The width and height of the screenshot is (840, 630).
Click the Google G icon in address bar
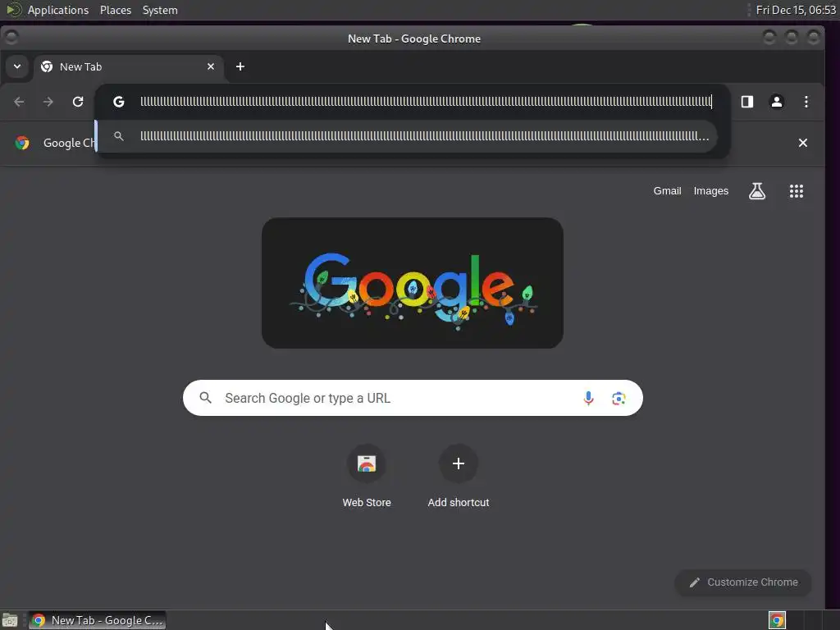[119, 102]
